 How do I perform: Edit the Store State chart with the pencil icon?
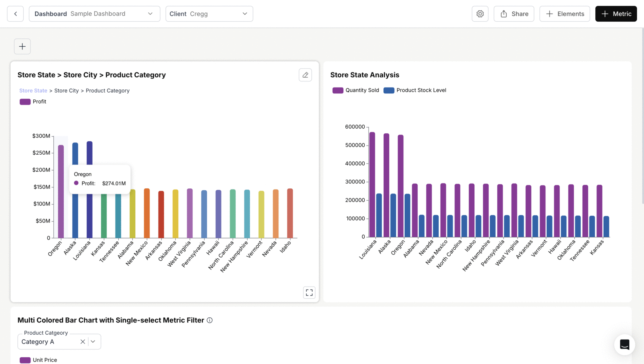[x=305, y=75]
